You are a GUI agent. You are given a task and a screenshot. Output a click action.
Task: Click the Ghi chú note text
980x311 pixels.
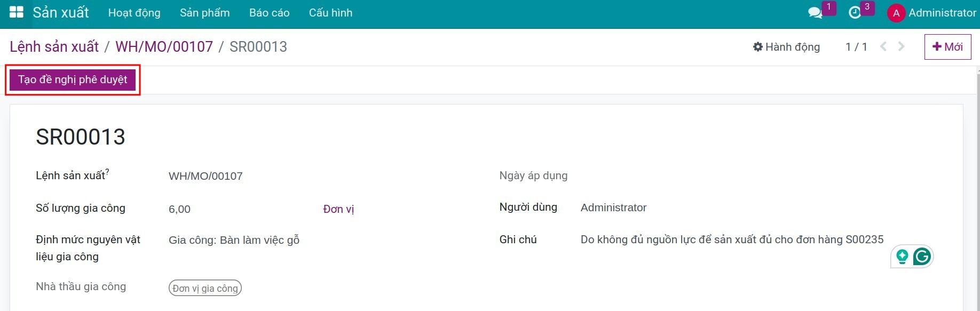click(732, 240)
